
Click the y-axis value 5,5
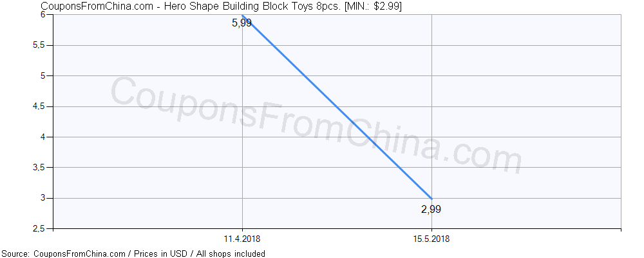coord(41,45)
